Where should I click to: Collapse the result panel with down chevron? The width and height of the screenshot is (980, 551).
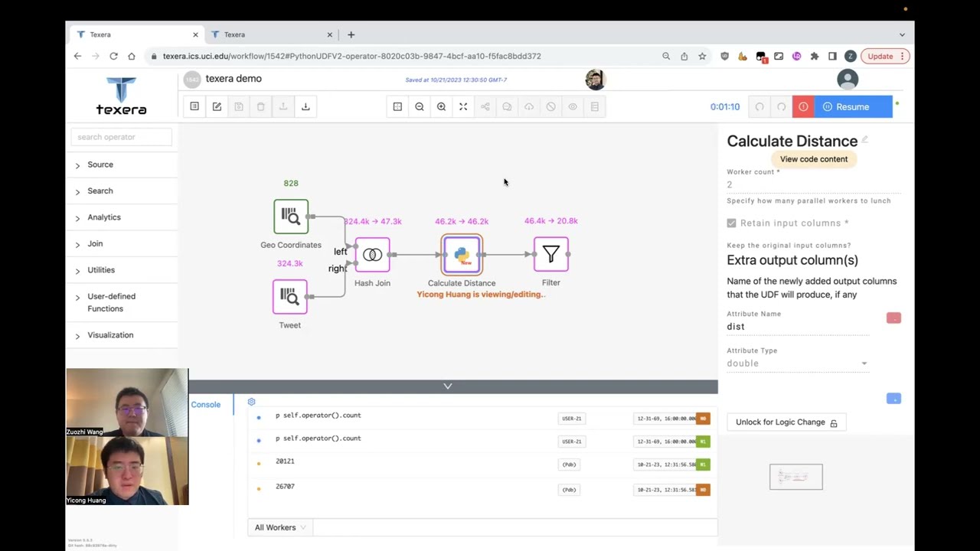[x=448, y=386]
